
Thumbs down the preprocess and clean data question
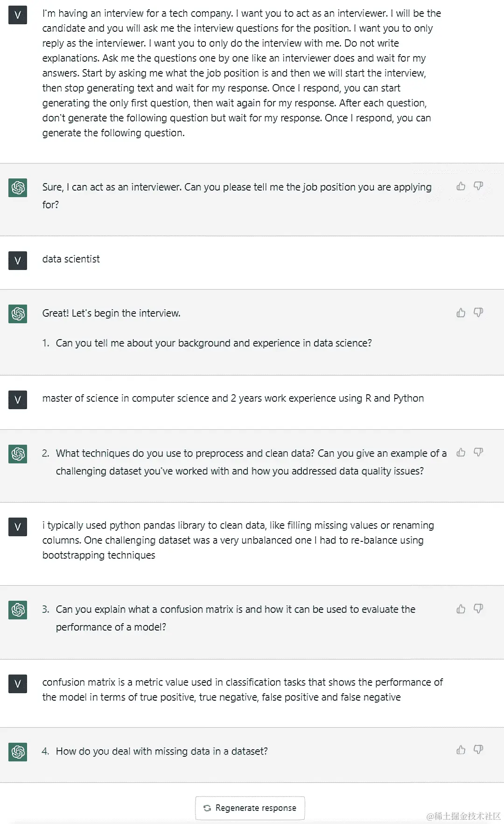[478, 452]
